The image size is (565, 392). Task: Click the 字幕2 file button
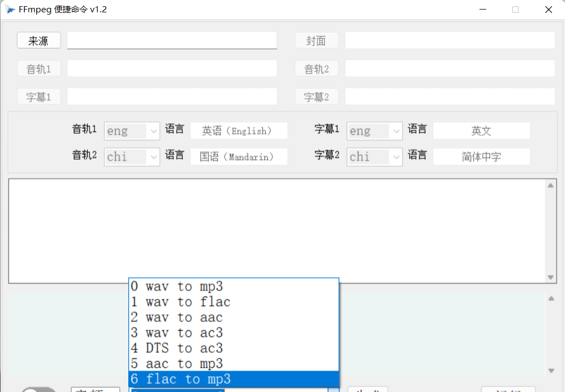[316, 97]
